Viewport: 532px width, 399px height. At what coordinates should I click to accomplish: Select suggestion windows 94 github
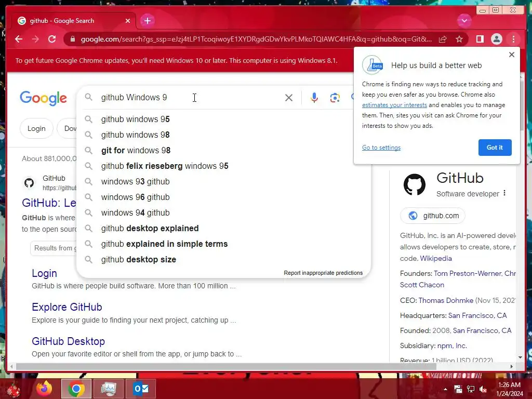pos(224,212)
